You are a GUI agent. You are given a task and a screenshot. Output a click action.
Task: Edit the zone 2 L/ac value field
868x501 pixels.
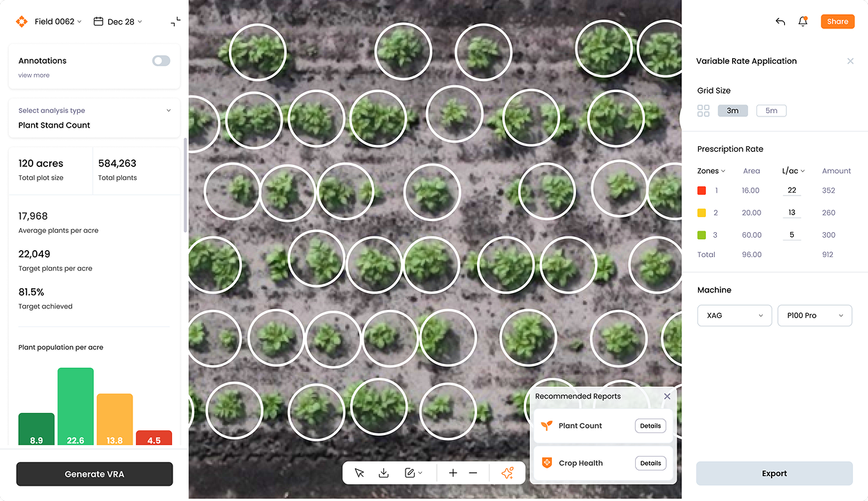coord(792,213)
